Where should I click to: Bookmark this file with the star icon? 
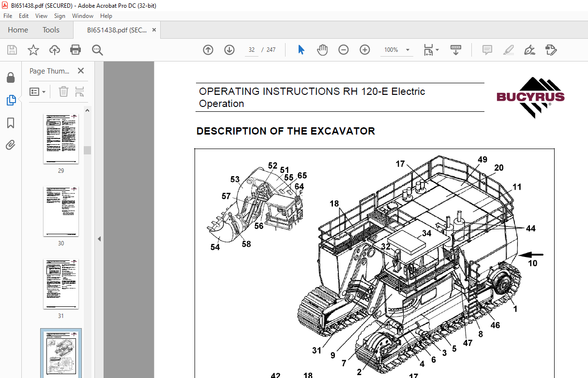[x=33, y=50]
